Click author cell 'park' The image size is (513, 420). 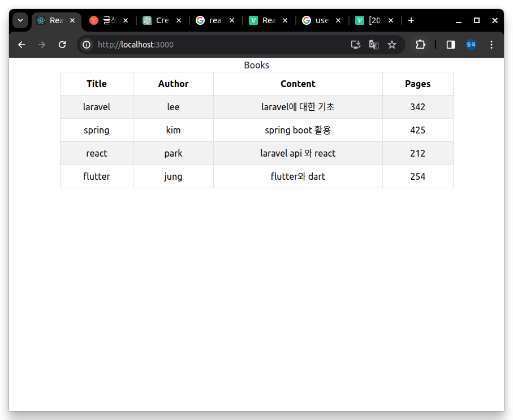click(174, 153)
